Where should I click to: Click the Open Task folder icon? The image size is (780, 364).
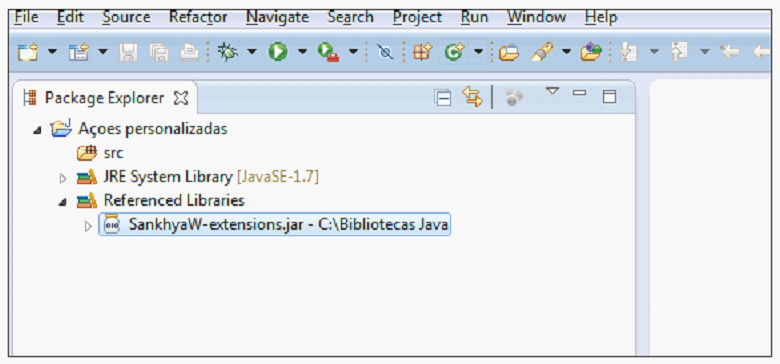591,52
